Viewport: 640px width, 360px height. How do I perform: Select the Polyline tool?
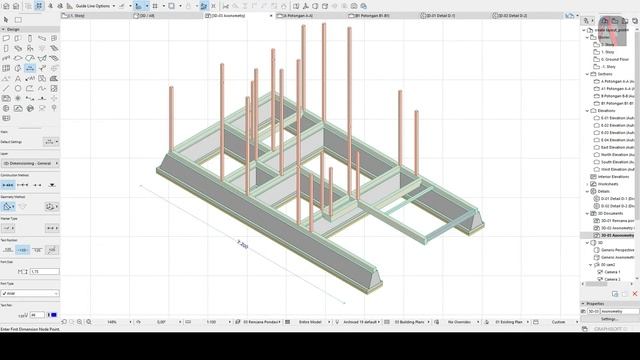[30, 88]
